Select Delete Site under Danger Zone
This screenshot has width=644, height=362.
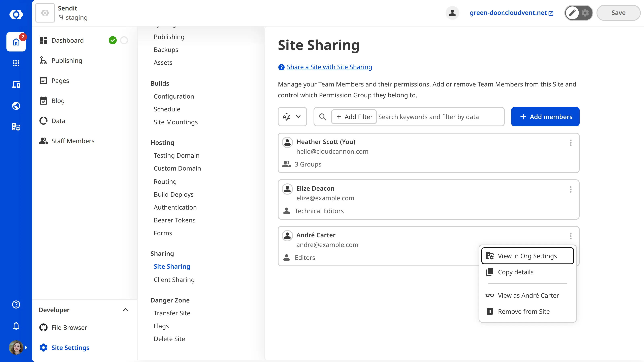(169, 339)
